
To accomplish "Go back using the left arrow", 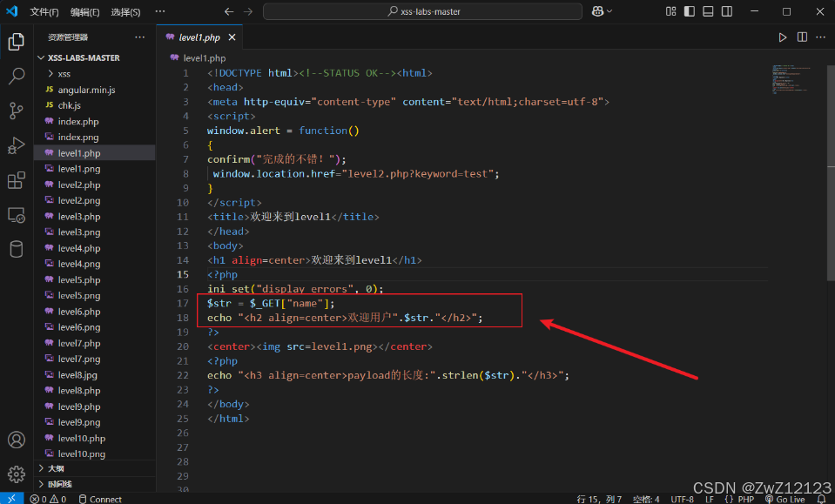I will (x=229, y=11).
